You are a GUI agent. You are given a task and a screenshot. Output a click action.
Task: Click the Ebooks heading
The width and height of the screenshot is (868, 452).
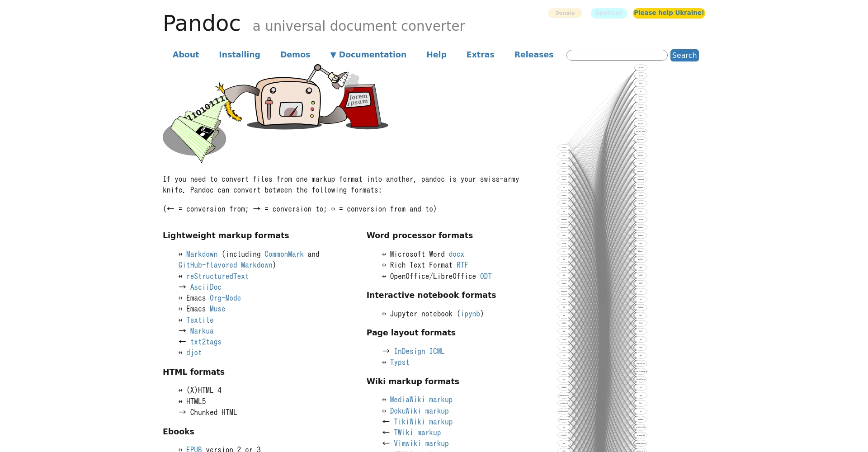(179, 432)
